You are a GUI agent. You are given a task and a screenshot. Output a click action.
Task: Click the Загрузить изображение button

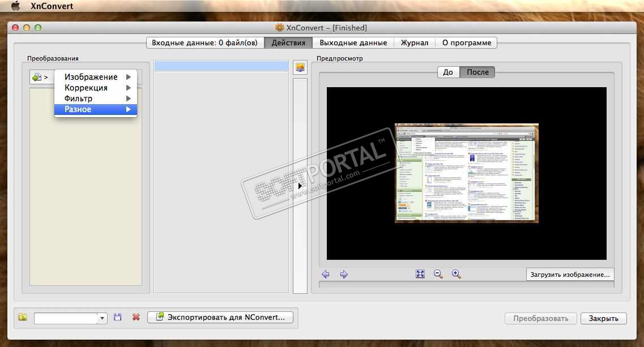pyautogui.click(x=570, y=275)
